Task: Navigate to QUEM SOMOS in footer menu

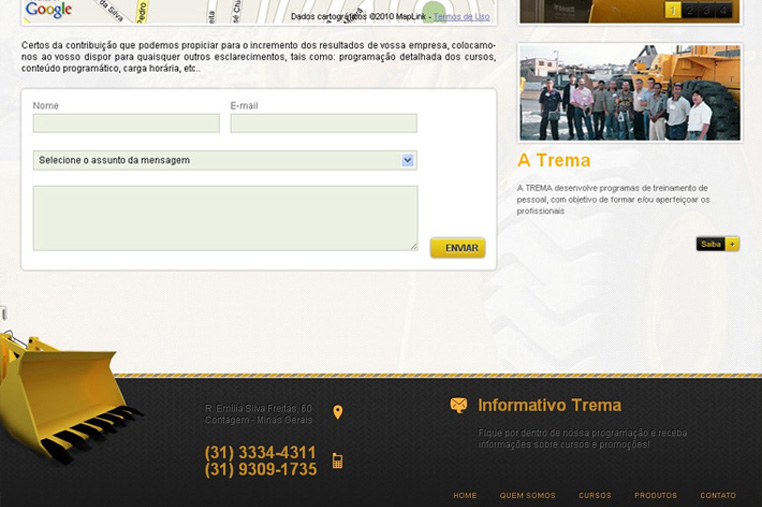Action: [x=527, y=496]
